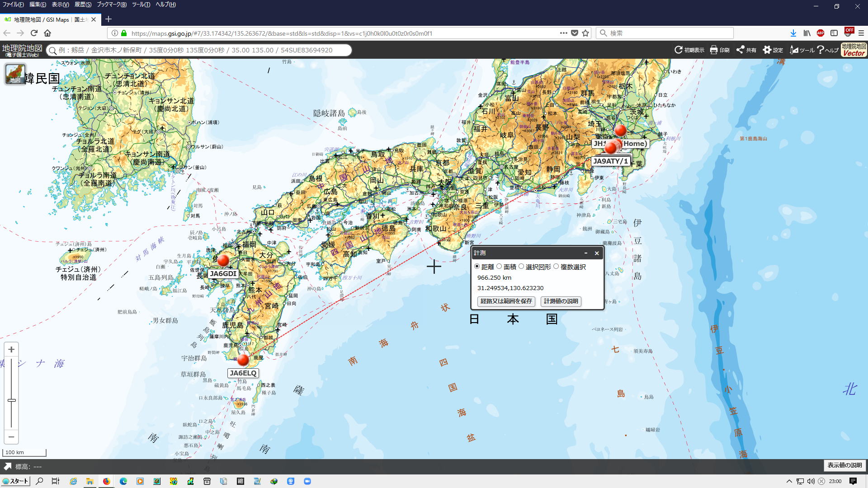868x488 pixels.
Task: Click the map zoom slider handle
Action: tap(12, 400)
